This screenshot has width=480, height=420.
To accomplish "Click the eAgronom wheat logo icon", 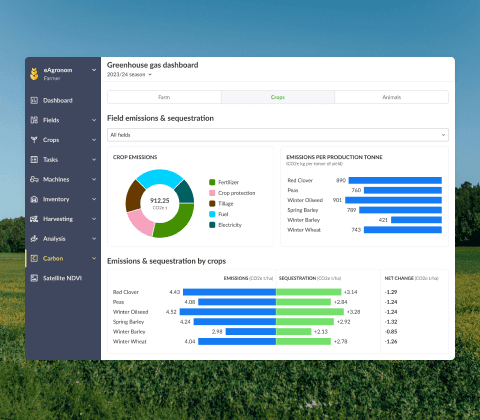I will pos(34,74).
